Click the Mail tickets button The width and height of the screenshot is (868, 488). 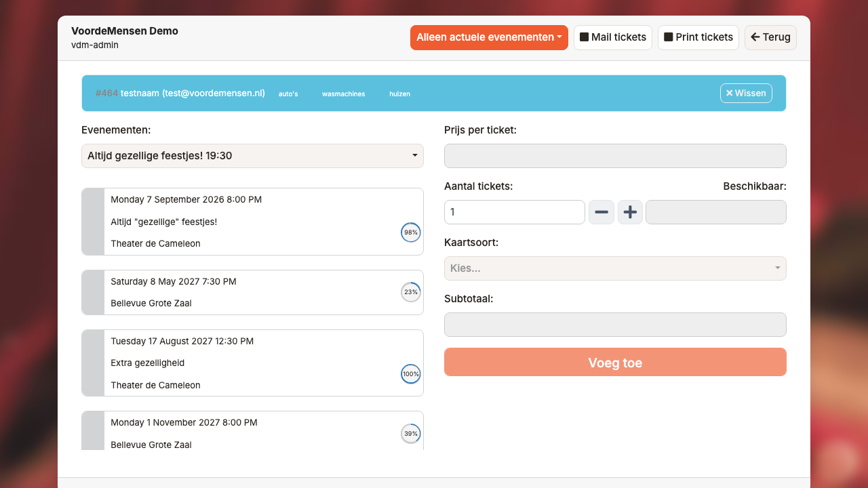613,37
